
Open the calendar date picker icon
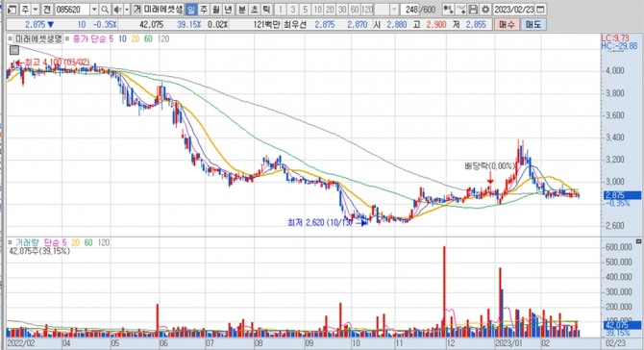click(x=541, y=9)
